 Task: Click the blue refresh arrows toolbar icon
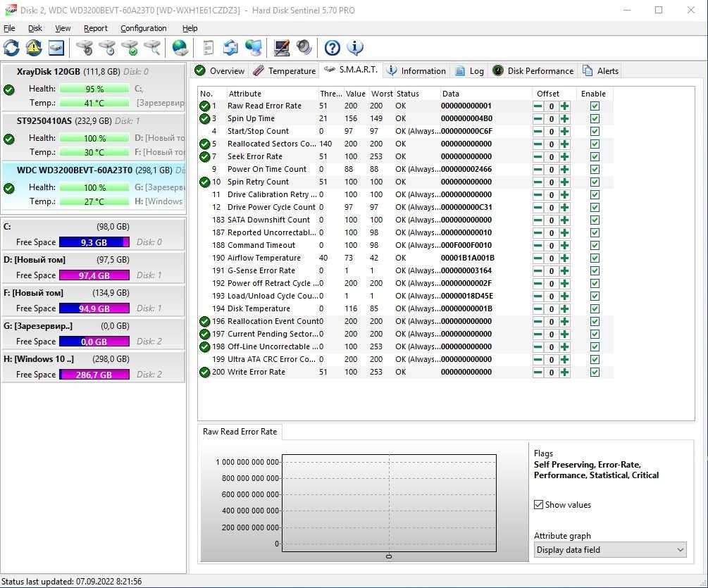point(11,48)
